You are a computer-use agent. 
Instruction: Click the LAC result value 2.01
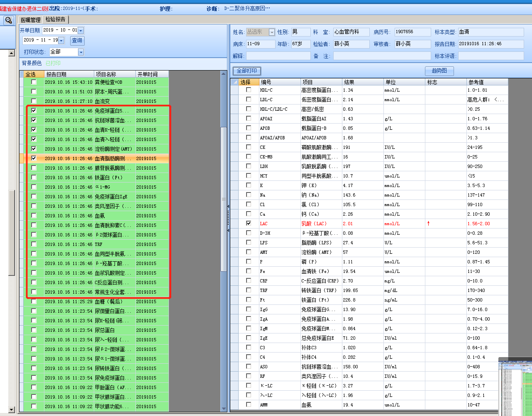[x=348, y=224]
